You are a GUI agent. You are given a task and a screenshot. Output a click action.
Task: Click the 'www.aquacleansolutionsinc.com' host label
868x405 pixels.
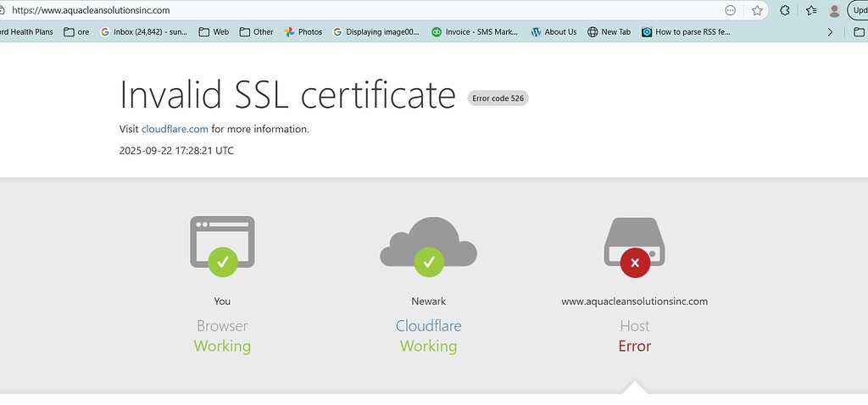click(x=634, y=302)
